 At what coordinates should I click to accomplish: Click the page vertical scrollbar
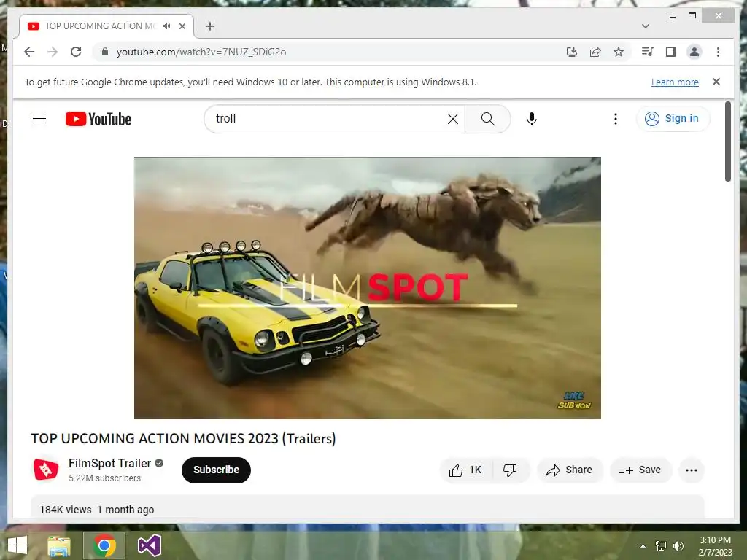pos(727,141)
